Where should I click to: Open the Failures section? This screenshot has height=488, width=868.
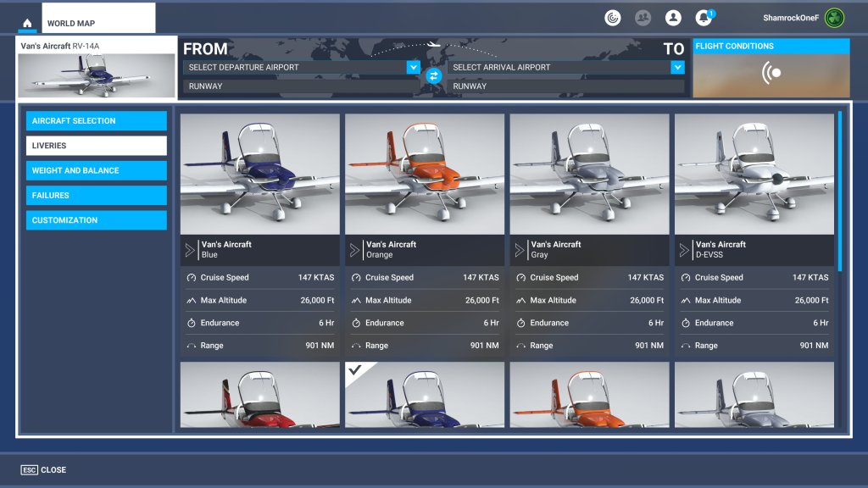click(x=96, y=195)
